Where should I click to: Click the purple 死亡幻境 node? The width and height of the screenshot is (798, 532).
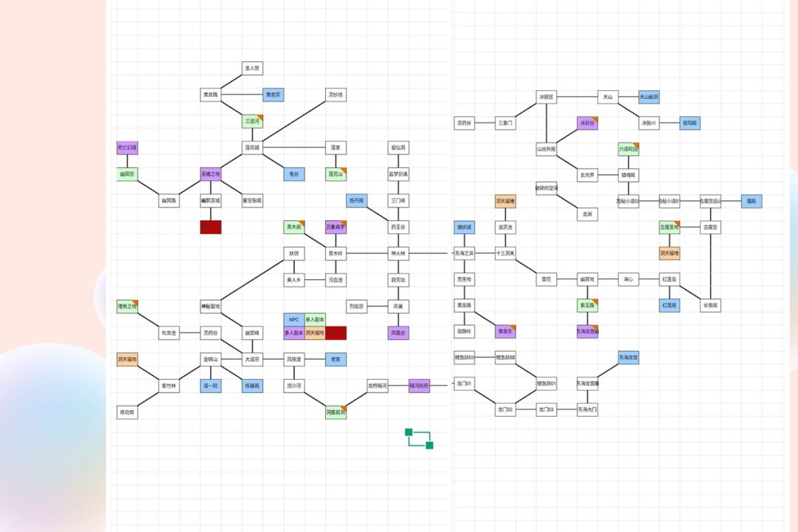point(127,148)
